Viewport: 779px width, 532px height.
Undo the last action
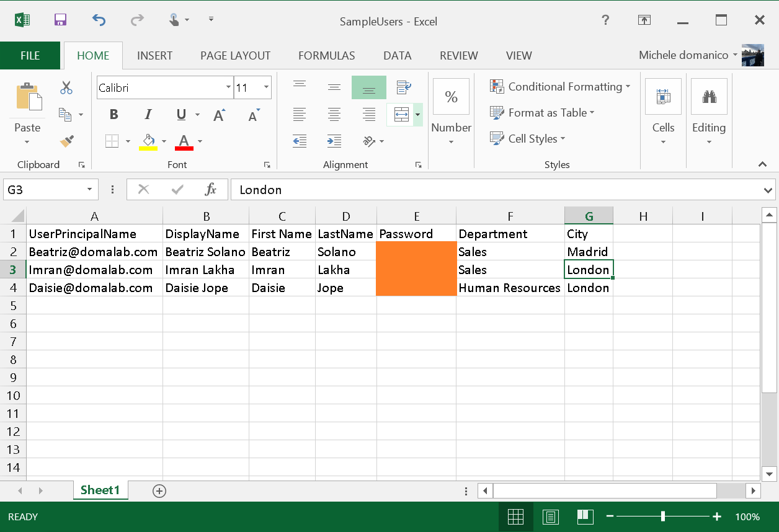point(99,20)
